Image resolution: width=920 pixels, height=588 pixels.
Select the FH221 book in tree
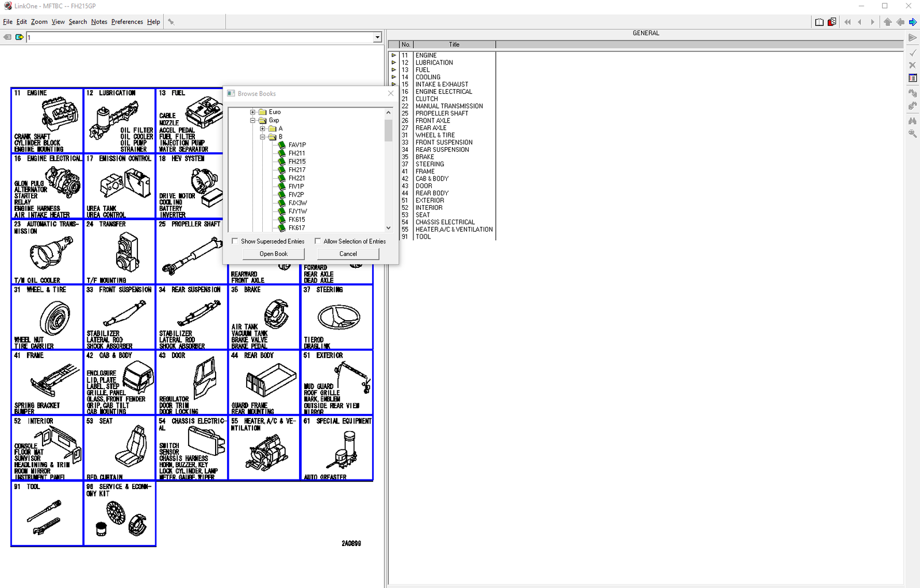(x=297, y=178)
